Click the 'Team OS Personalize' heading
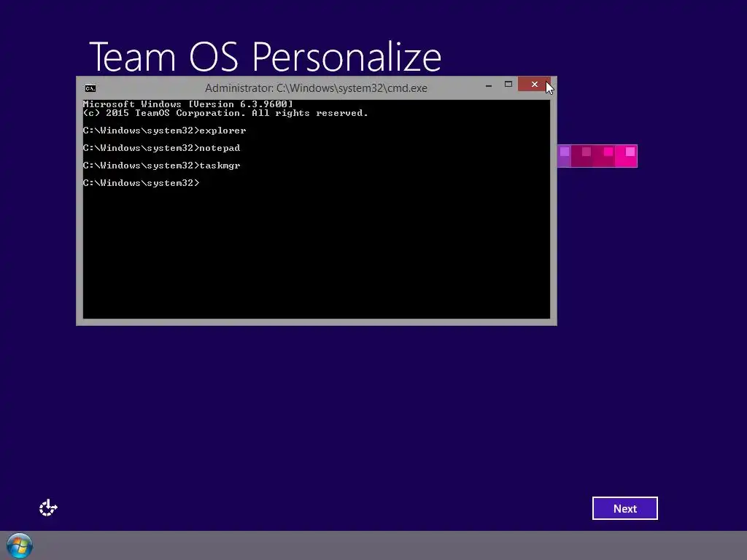 click(266, 57)
